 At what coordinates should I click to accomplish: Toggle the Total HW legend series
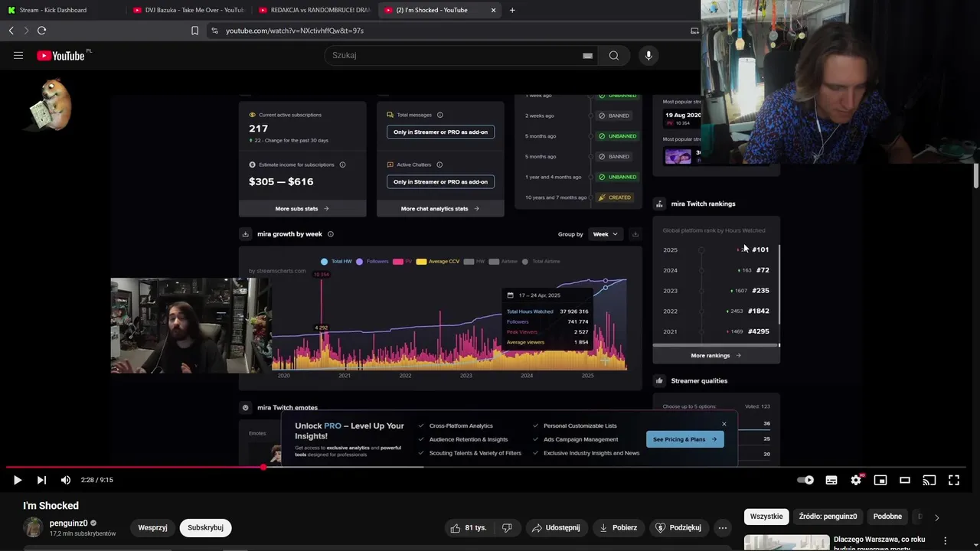[x=336, y=262]
